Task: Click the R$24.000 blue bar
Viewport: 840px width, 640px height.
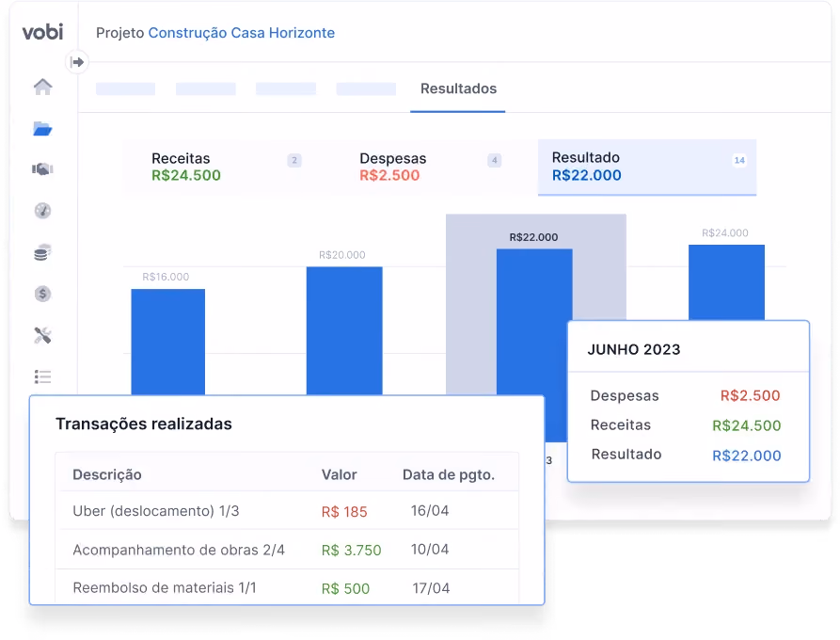Action: point(726,282)
